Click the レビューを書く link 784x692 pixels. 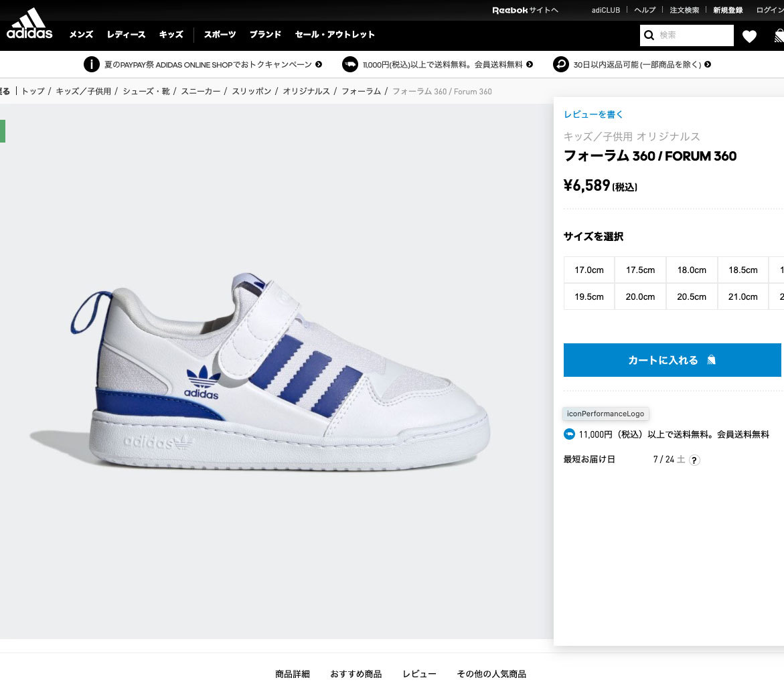593,114
